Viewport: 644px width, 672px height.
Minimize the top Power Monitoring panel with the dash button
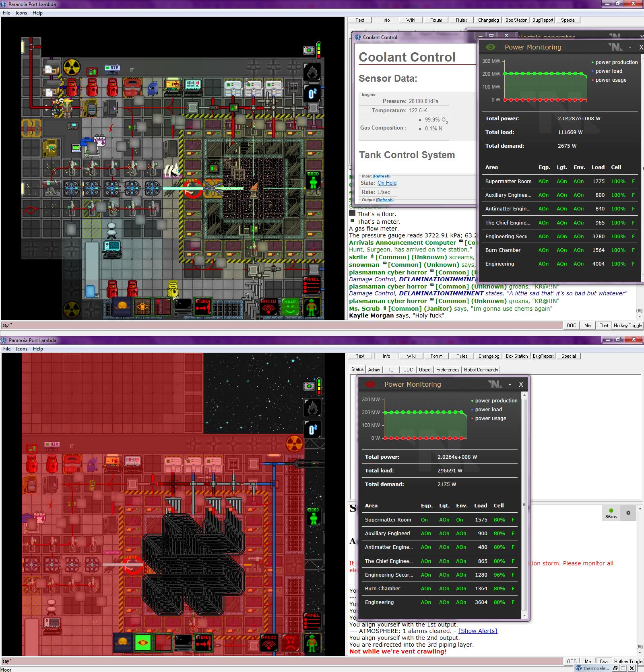630,47
